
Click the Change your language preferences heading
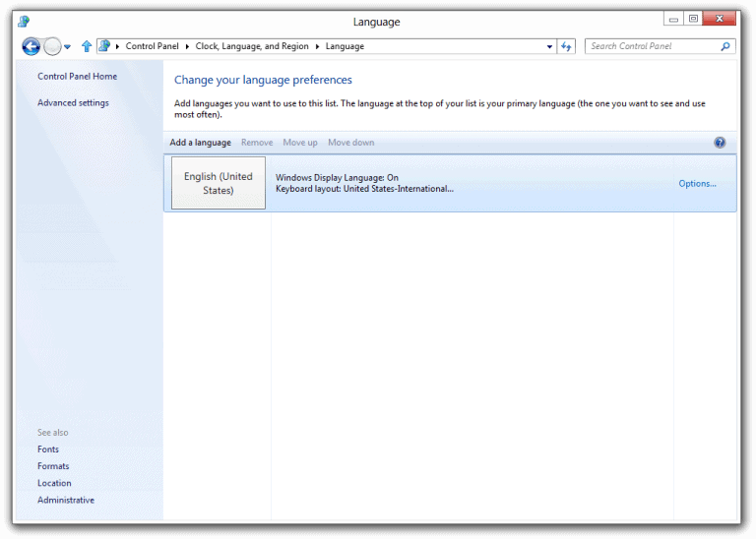[263, 80]
